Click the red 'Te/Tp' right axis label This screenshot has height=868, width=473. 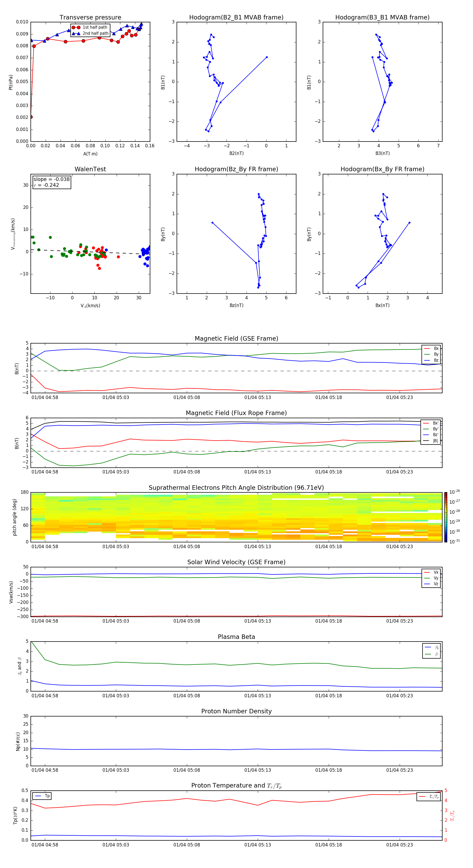click(452, 815)
